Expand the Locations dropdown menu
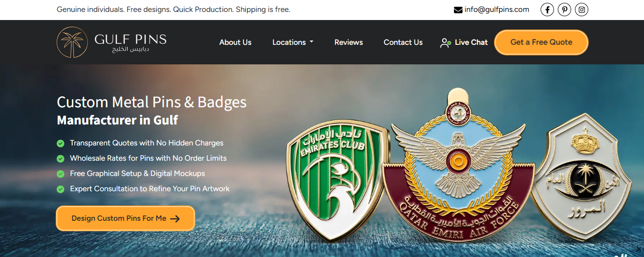The width and height of the screenshot is (644, 257). click(x=293, y=42)
